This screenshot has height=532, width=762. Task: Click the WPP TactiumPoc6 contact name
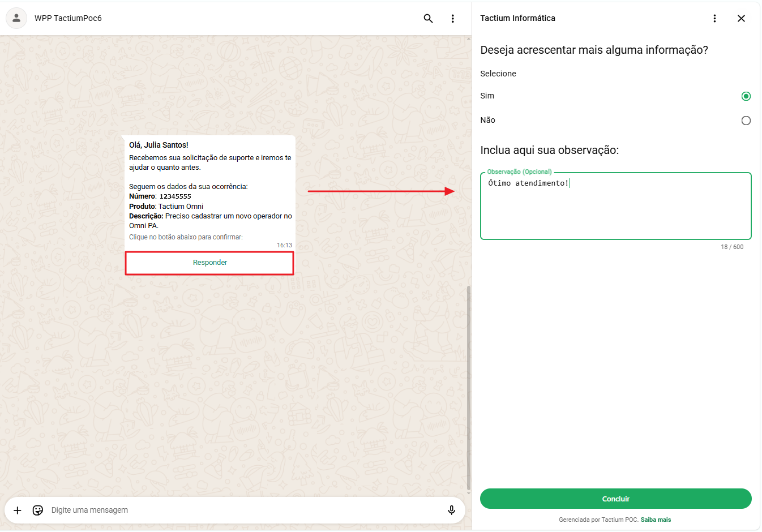(68, 18)
